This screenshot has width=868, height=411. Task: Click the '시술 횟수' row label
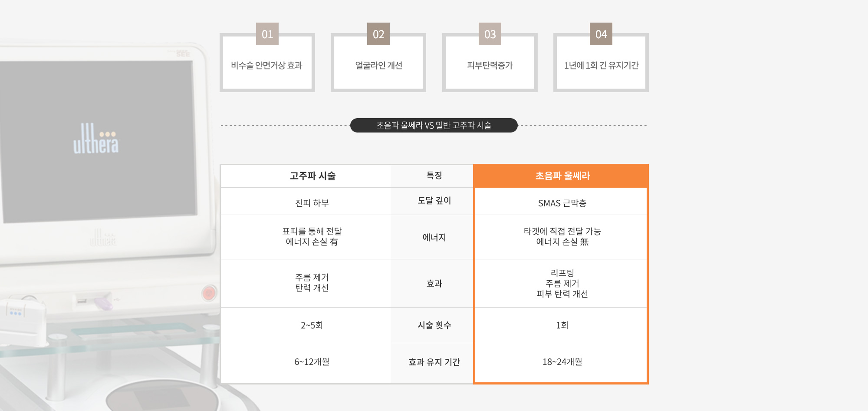[434, 325]
